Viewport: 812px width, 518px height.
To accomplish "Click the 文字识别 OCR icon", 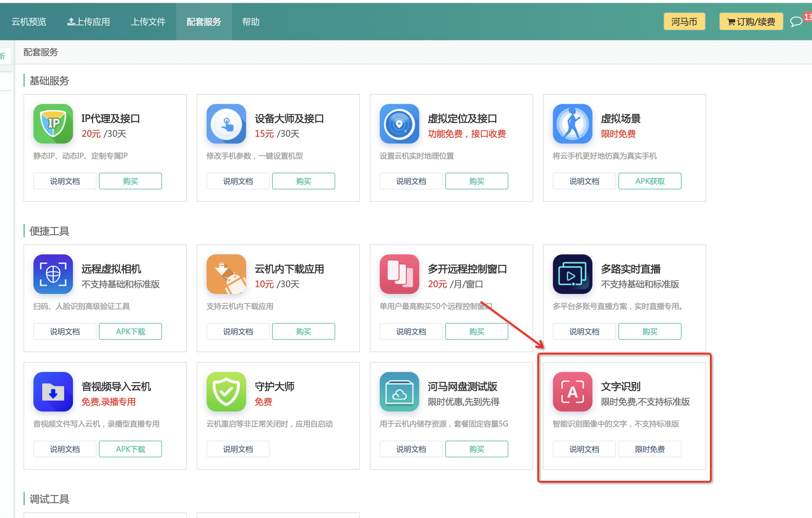I will coord(572,392).
